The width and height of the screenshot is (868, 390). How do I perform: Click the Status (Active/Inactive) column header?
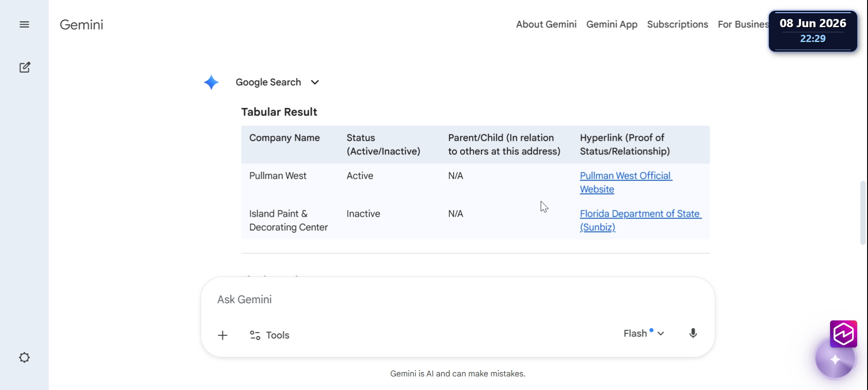click(383, 144)
